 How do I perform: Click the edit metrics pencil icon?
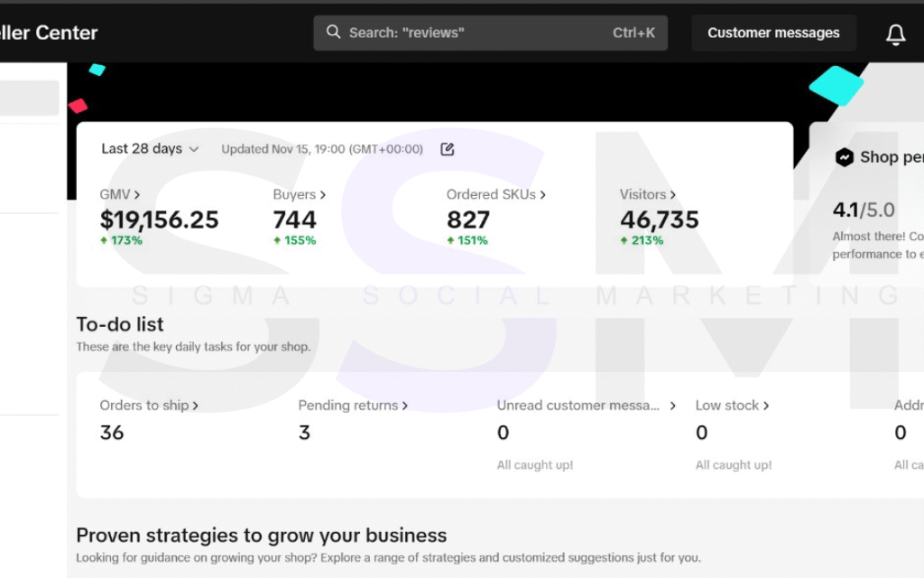[x=448, y=149]
